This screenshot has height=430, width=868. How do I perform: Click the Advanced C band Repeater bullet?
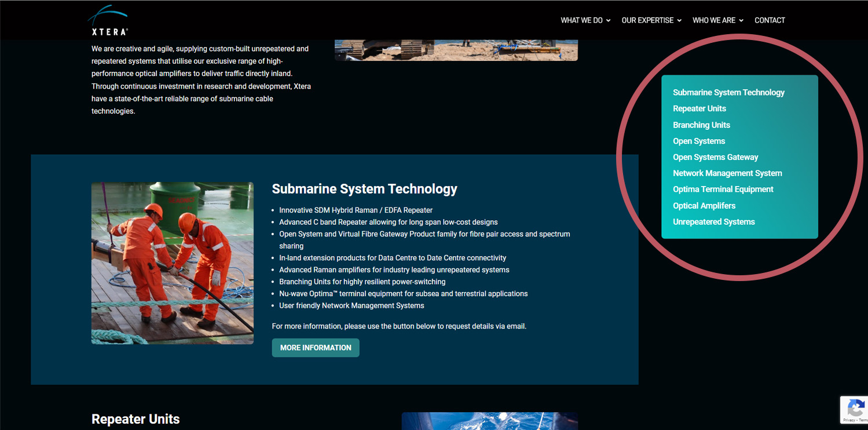(389, 222)
